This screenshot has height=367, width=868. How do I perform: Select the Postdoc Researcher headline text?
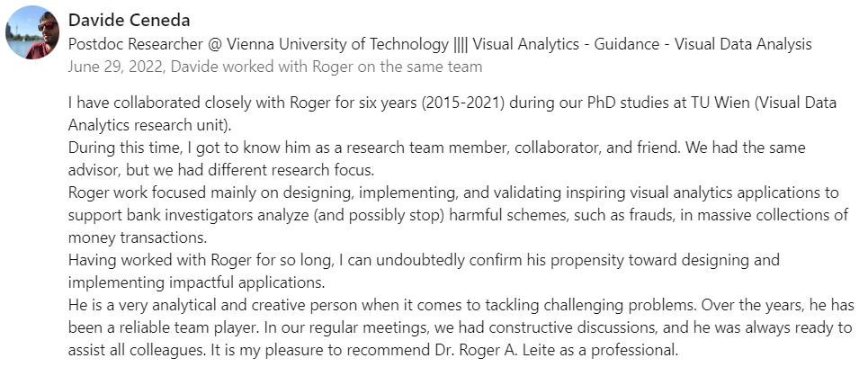(440, 44)
